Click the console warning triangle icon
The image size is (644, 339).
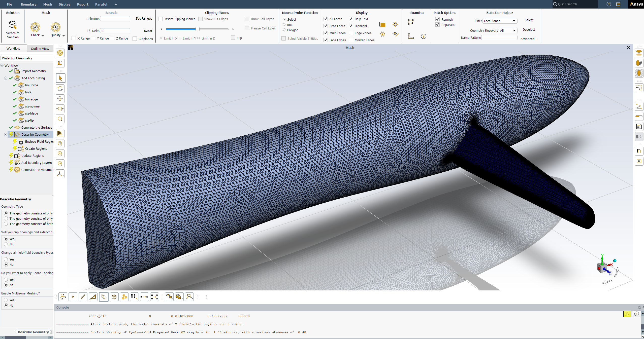[x=627, y=314]
